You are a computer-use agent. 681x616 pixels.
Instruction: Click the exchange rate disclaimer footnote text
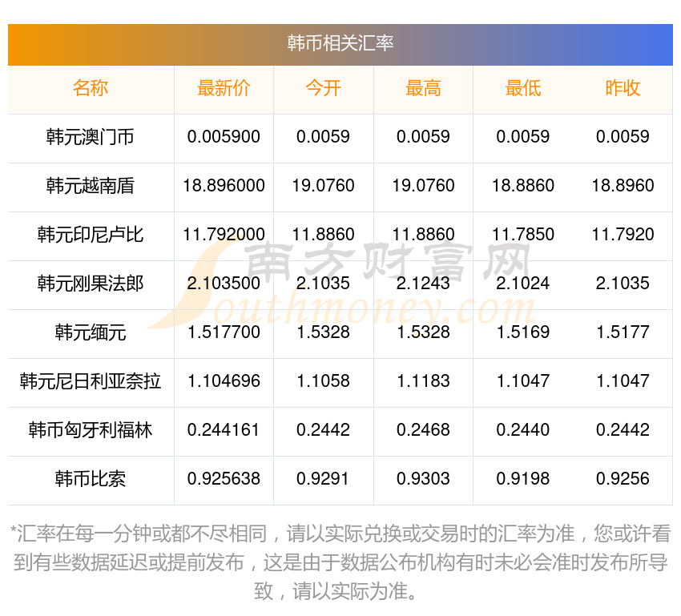[340, 562]
